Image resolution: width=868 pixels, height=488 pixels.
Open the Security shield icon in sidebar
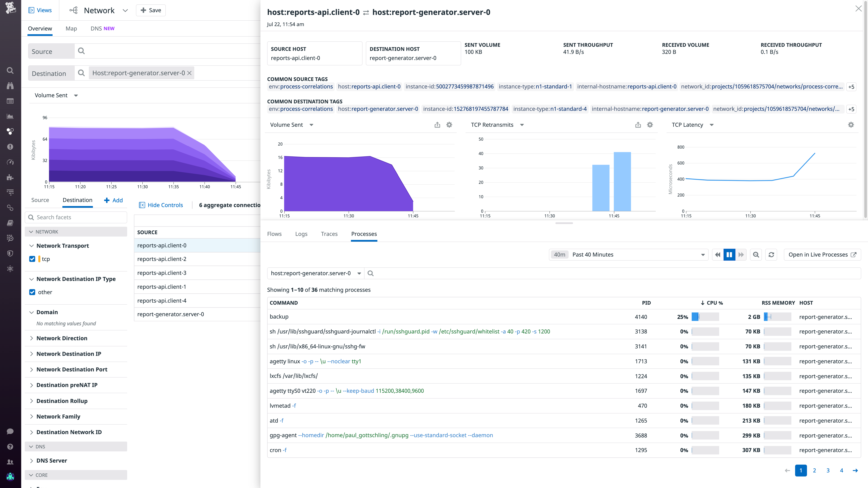pos(10,253)
